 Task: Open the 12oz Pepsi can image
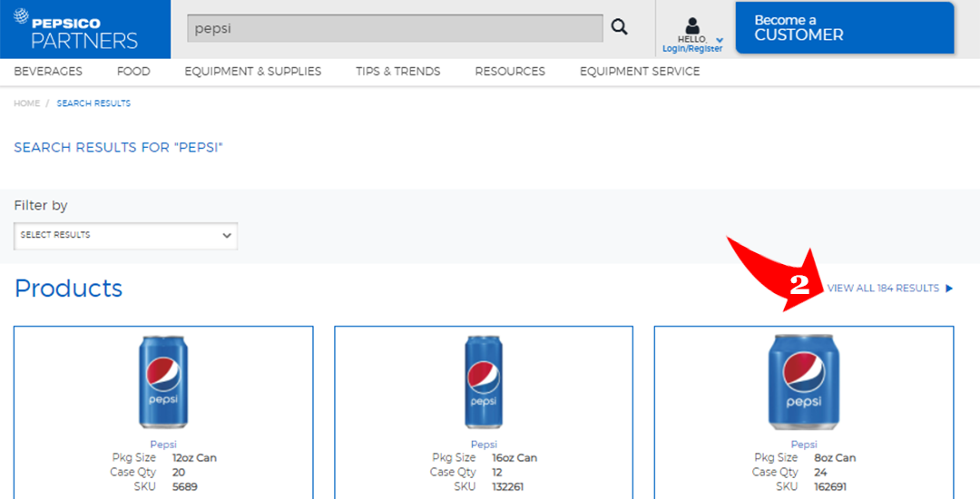(x=163, y=382)
